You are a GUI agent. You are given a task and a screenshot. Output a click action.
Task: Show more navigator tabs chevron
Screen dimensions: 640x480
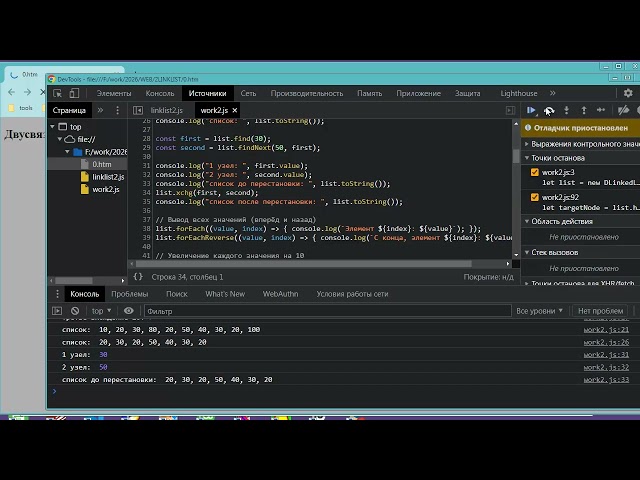(100, 110)
